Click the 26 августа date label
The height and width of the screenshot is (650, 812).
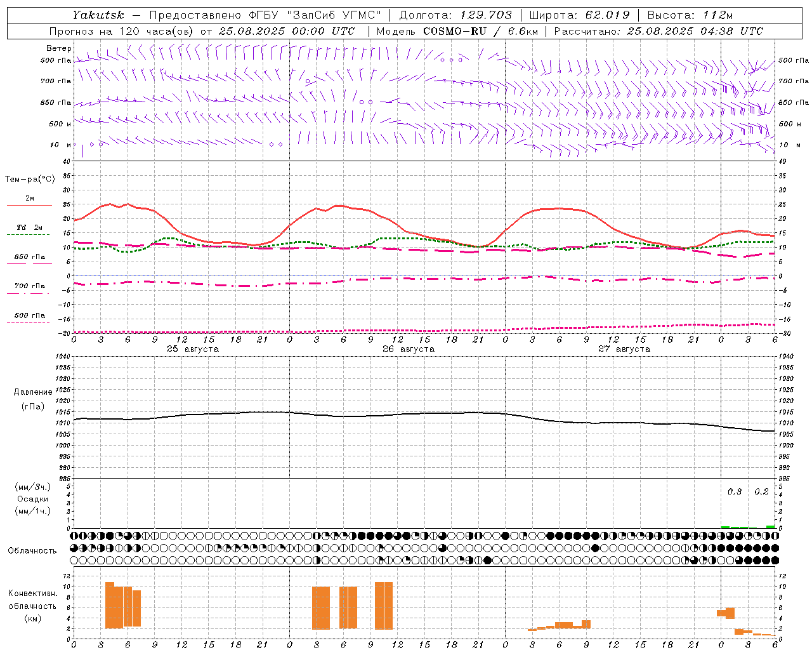(x=409, y=349)
